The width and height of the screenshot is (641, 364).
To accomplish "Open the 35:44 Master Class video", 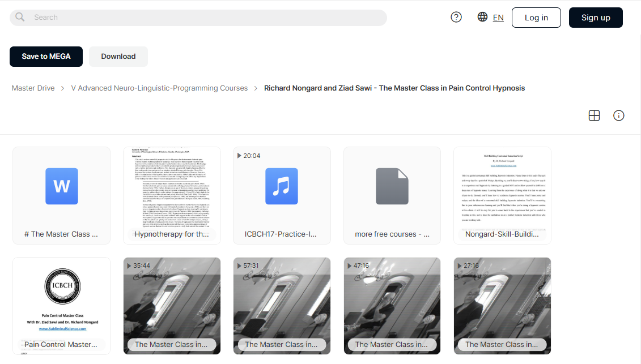I will pyautogui.click(x=172, y=306).
